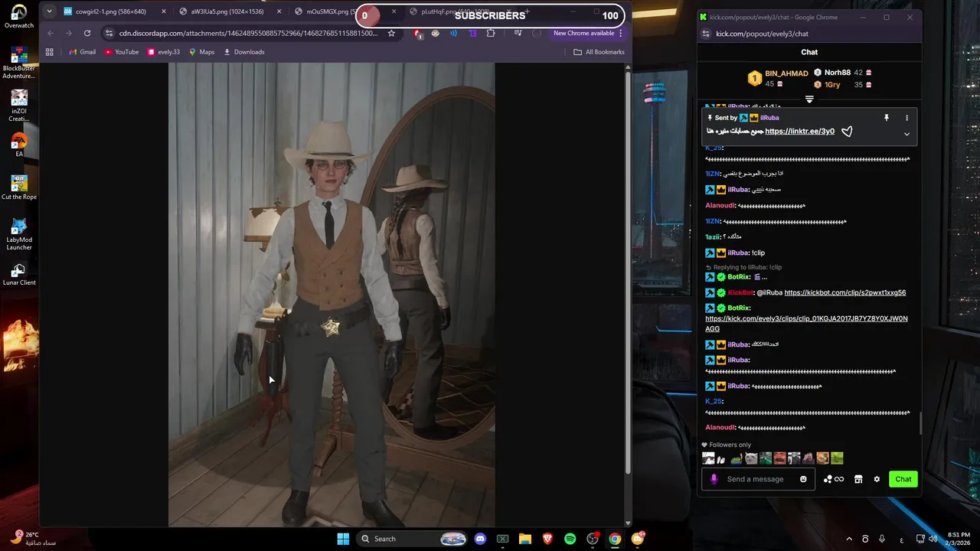This screenshot has height=551, width=980.
Task: Open BlockBuster Adventure desktop icon
Action: tap(19, 63)
